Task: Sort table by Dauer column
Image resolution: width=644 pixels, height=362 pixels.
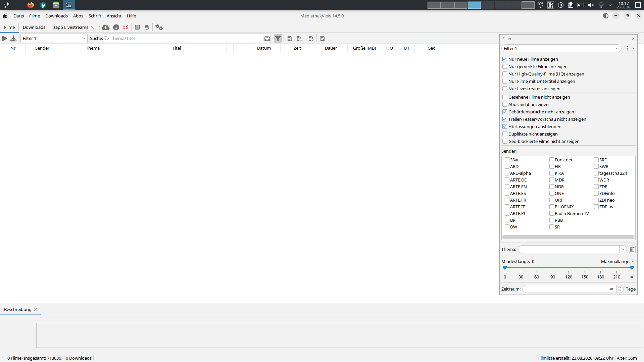Action: point(331,48)
